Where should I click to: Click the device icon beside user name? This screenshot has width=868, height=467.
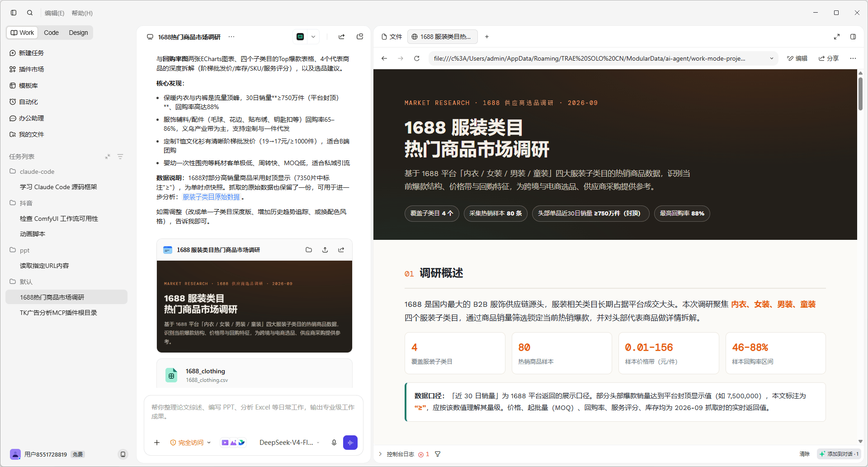pyautogui.click(x=123, y=454)
